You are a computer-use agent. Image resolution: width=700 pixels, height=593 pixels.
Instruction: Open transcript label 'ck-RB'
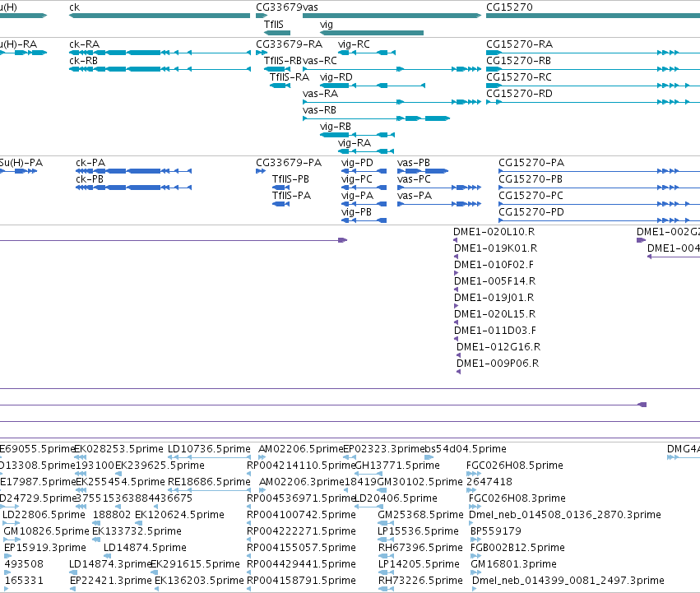(x=83, y=61)
